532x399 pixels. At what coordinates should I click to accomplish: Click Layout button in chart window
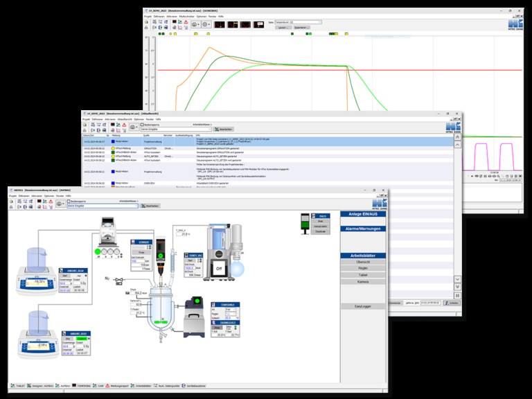[283, 28]
